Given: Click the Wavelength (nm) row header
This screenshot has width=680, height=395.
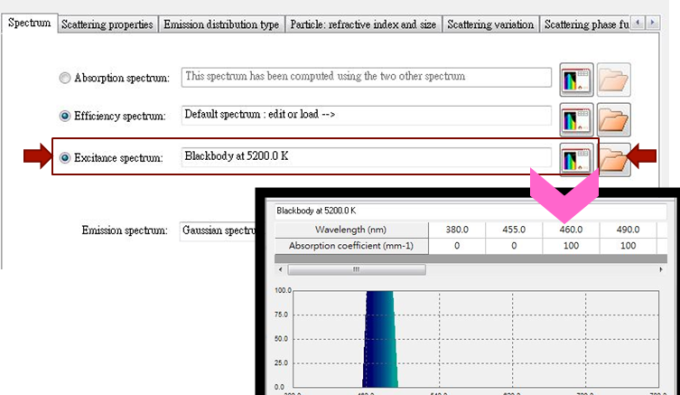Looking at the screenshot, I should (x=351, y=230).
